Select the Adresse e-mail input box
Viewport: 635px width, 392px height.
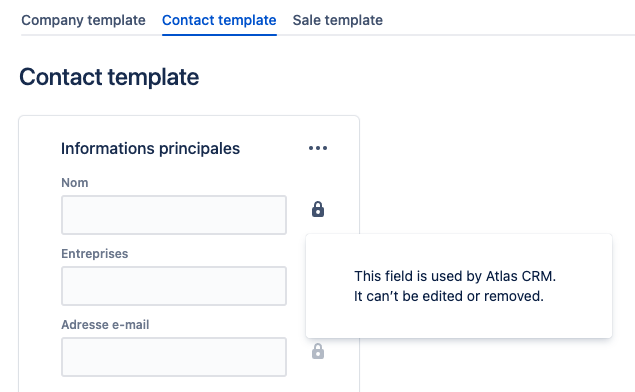(174, 357)
